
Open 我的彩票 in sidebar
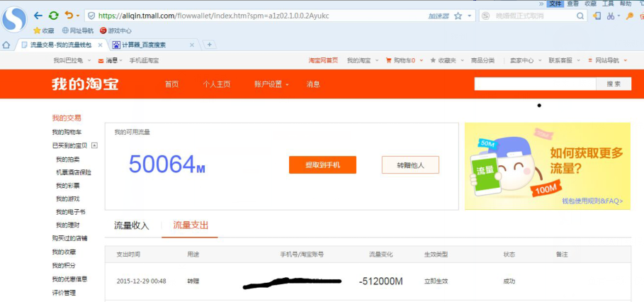(68, 185)
